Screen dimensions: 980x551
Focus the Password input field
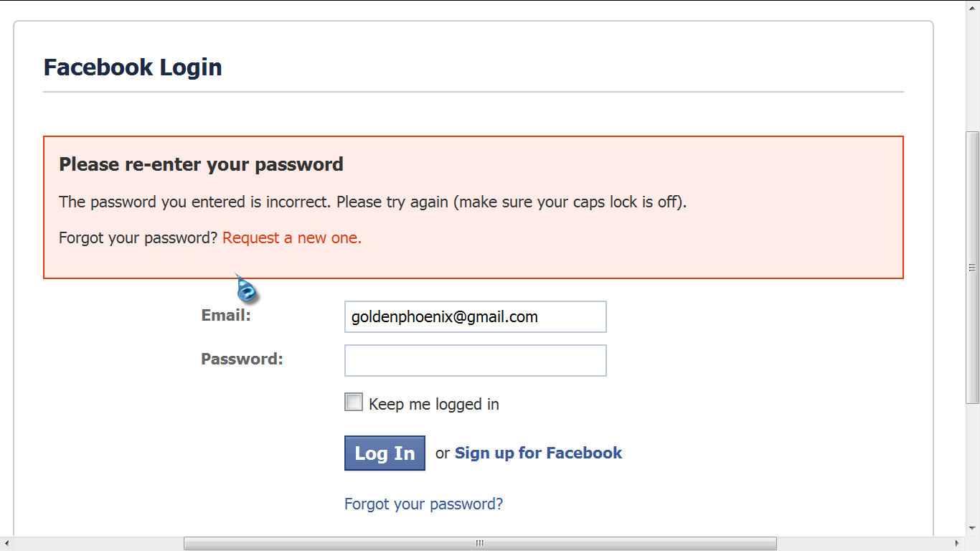point(475,360)
